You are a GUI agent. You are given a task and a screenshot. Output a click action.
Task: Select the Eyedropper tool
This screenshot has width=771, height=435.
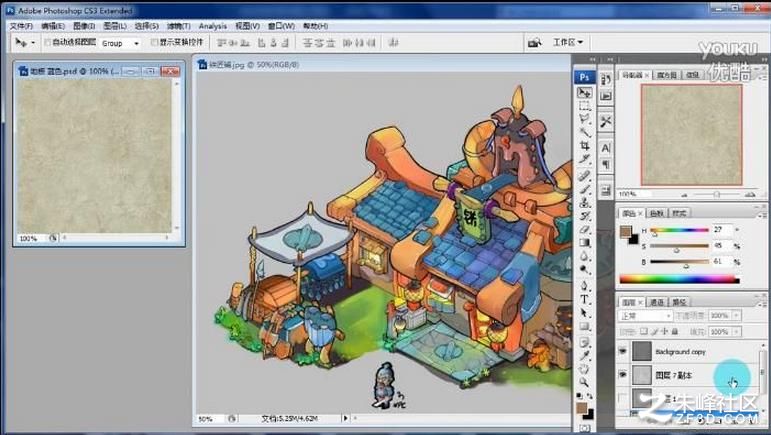pyautogui.click(x=584, y=356)
